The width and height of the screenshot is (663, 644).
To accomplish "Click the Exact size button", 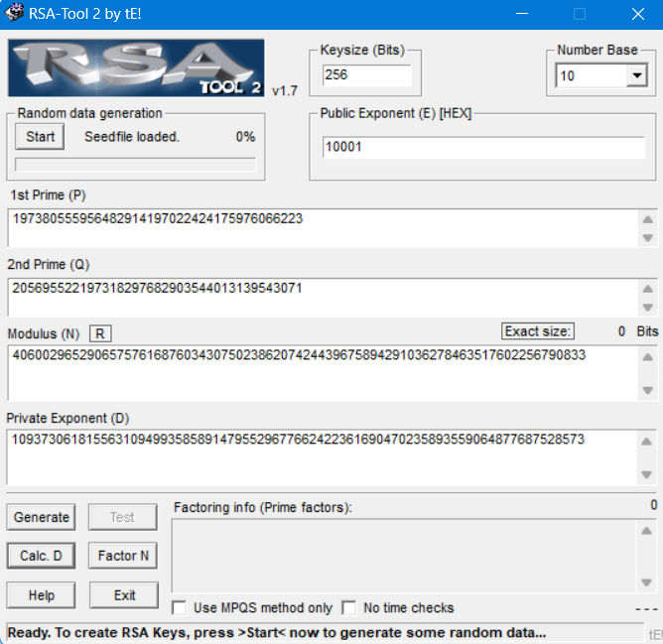I will 538,331.
